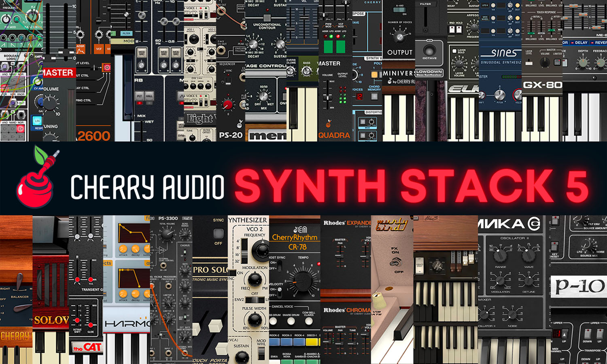Viewport: 607px width, 364px height.
Task: Enable the LAYER SOLO checkbox
Action: pyautogui.click(x=454, y=52)
